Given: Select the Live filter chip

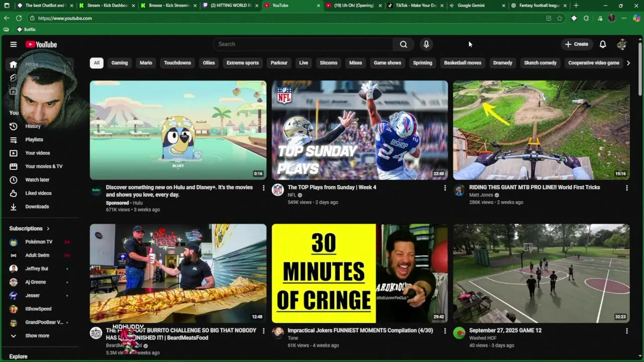Looking at the screenshot, I should 304,63.
